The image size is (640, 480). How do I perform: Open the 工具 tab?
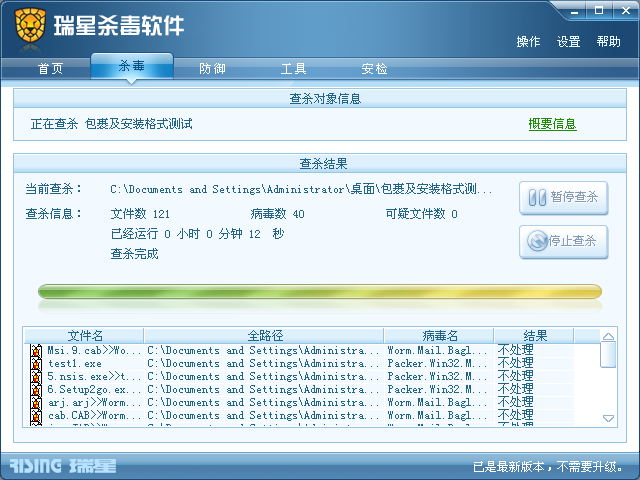(293, 69)
